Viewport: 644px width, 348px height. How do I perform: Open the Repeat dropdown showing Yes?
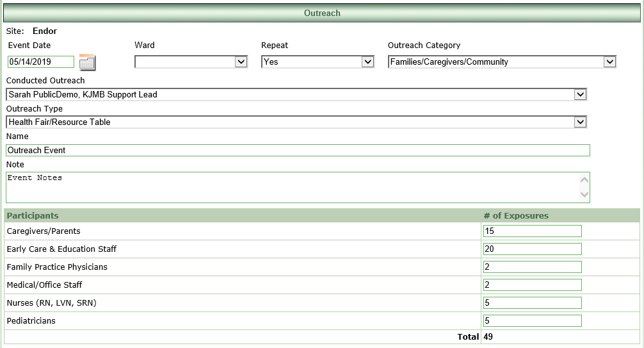pos(318,62)
